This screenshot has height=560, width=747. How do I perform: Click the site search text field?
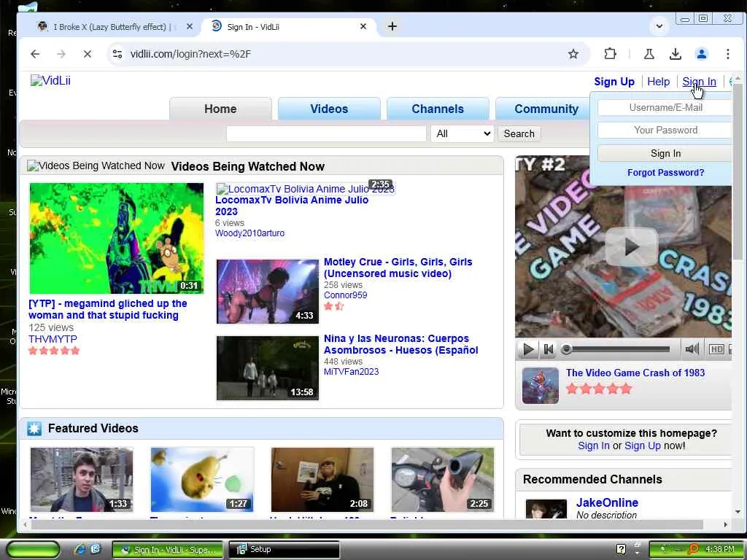[x=326, y=134]
